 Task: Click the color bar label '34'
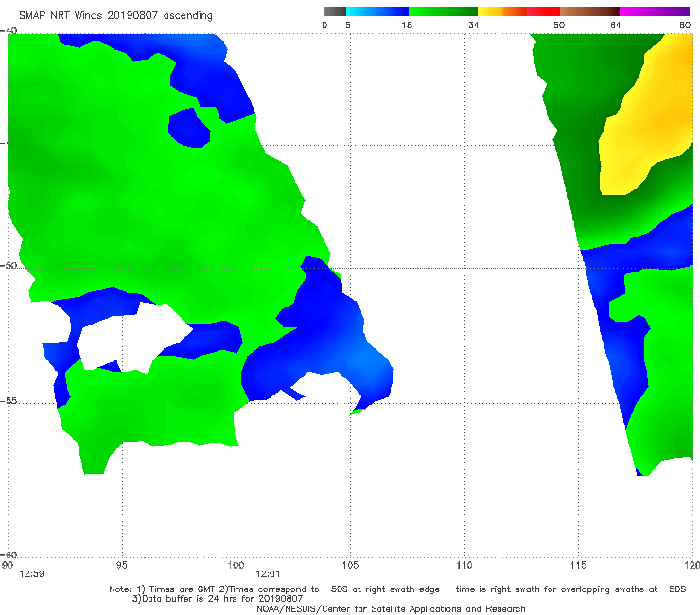[x=474, y=25]
